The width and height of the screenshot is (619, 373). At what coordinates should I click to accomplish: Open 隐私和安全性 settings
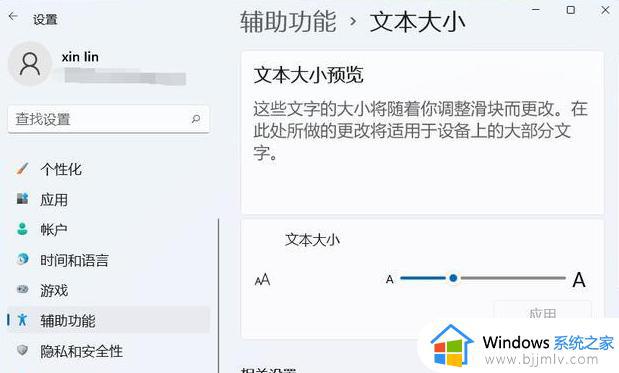point(108,351)
